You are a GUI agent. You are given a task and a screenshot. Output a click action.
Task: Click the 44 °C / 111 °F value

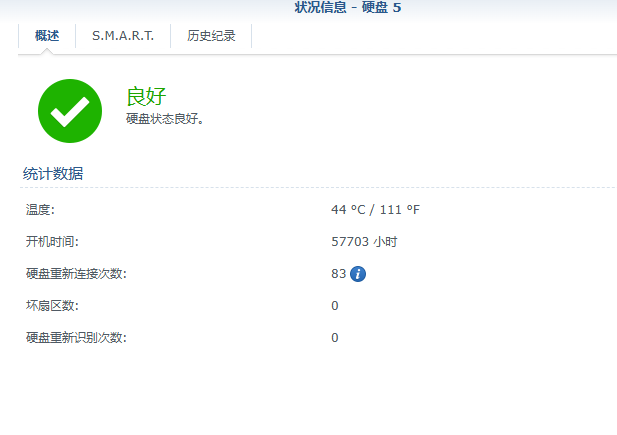click(375, 209)
